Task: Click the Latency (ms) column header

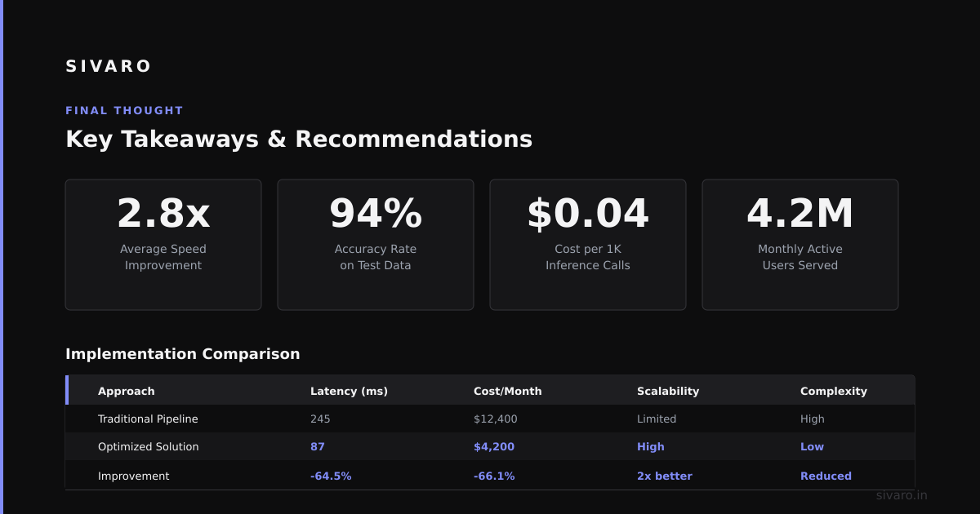Action: (x=349, y=391)
